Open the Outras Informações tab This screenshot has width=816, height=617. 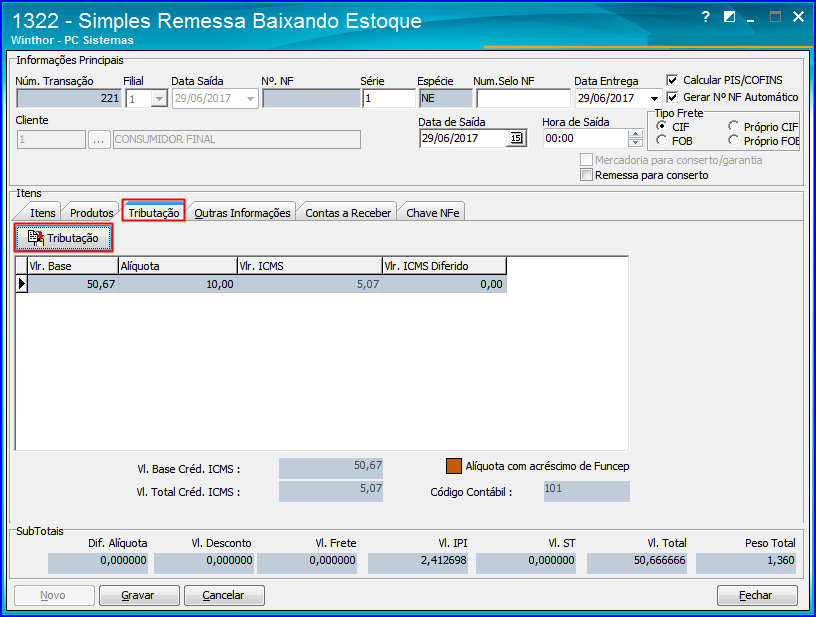[x=242, y=213]
